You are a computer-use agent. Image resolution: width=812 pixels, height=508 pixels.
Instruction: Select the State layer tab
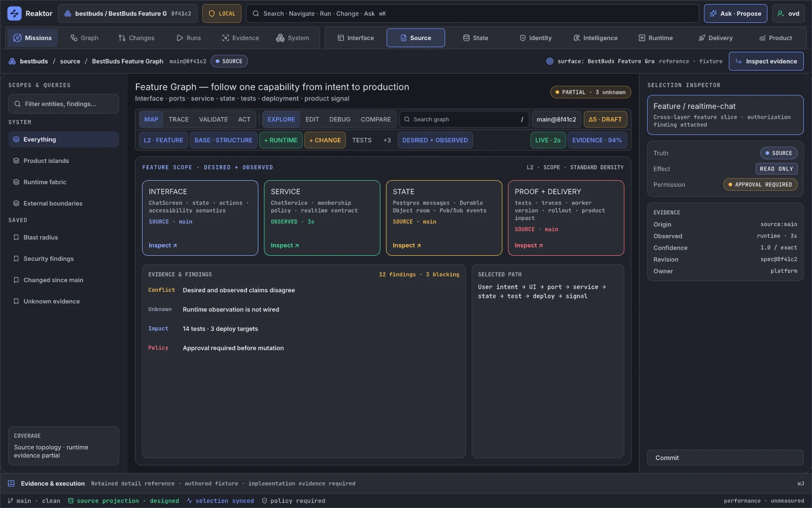(x=476, y=38)
